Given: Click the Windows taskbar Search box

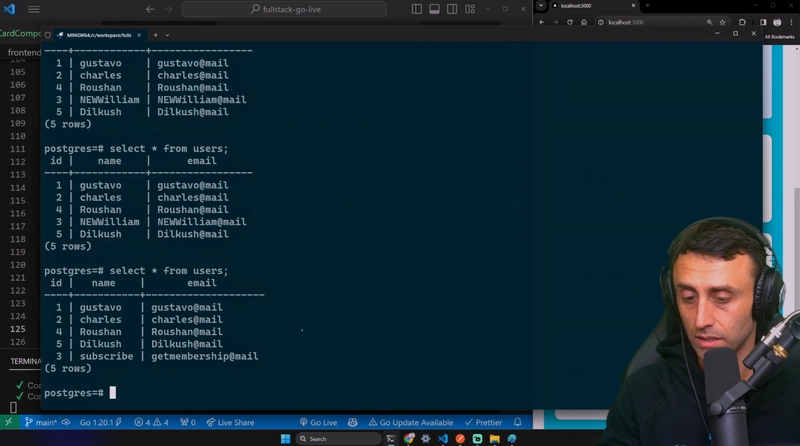Looking at the screenshot, I should (x=338, y=439).
